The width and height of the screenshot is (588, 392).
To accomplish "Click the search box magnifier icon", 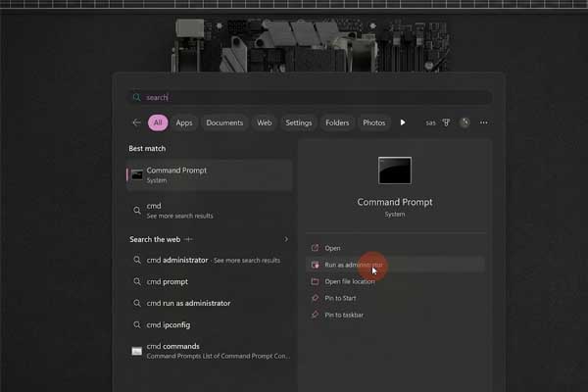I will [x=136, y=98].
